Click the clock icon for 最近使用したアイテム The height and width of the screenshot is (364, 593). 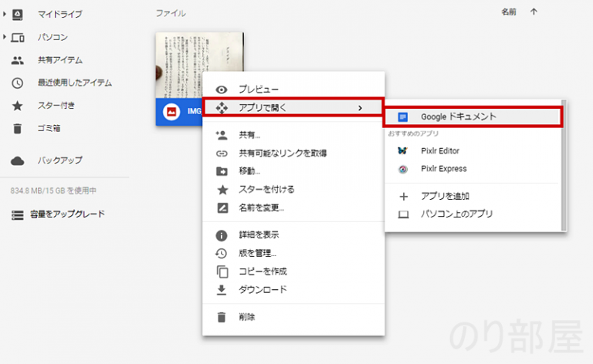pos(18,83)
